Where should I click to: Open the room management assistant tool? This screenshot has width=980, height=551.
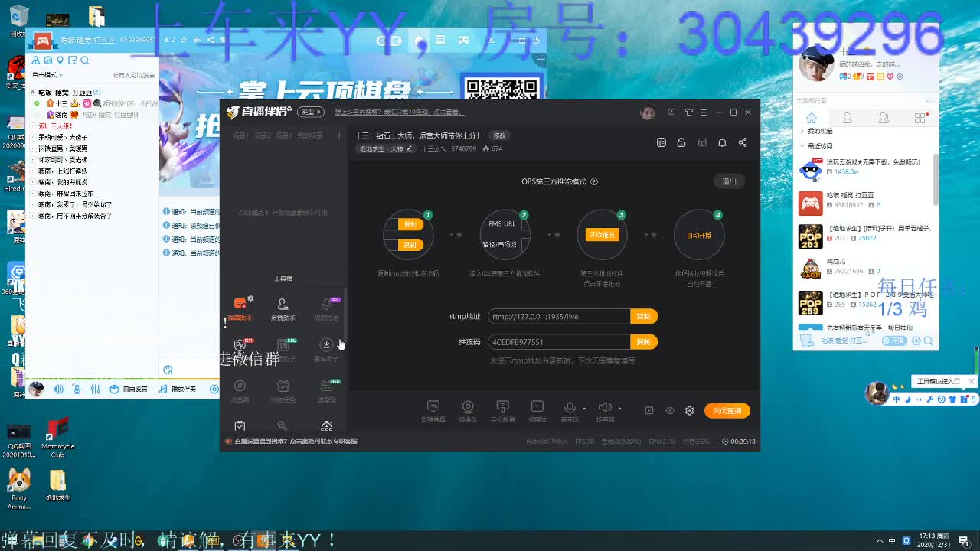click(283, 308)
